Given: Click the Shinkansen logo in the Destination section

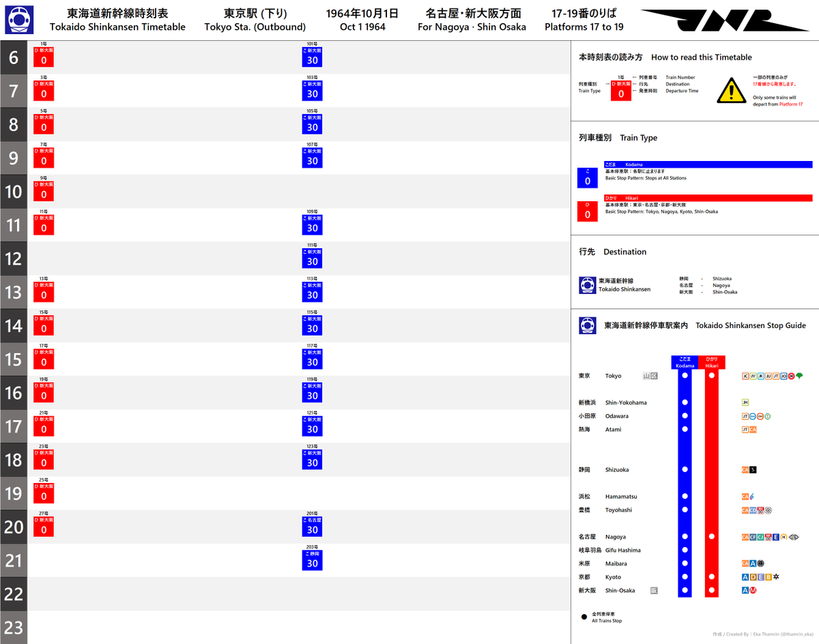Looking at the screenshot, I should [588, 285].
